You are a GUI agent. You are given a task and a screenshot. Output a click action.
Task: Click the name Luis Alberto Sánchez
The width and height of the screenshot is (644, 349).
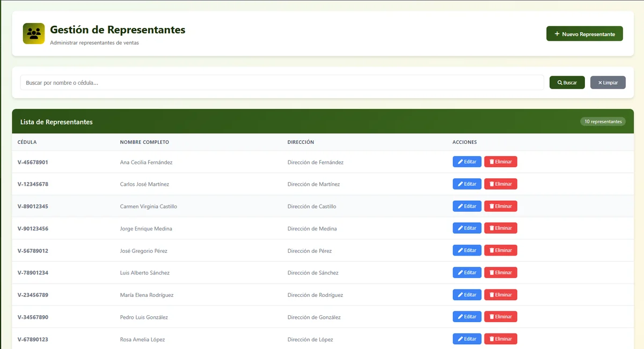[145, 273]
